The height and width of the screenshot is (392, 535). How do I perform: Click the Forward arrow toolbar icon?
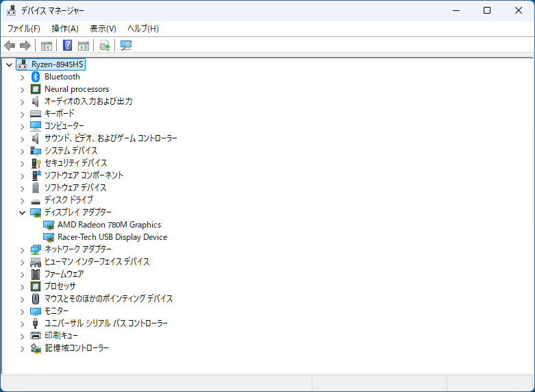point(25,45)
